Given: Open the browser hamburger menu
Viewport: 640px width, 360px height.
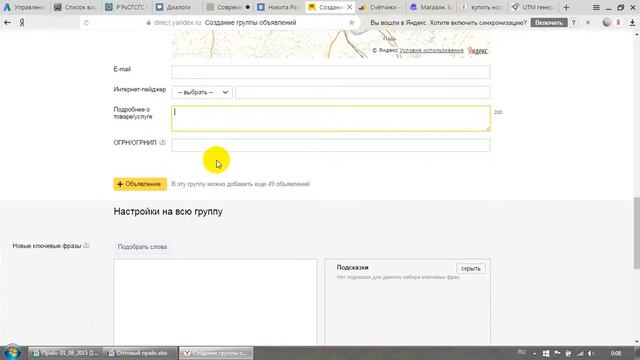Looking at the screenshot, I should point(596,7).
